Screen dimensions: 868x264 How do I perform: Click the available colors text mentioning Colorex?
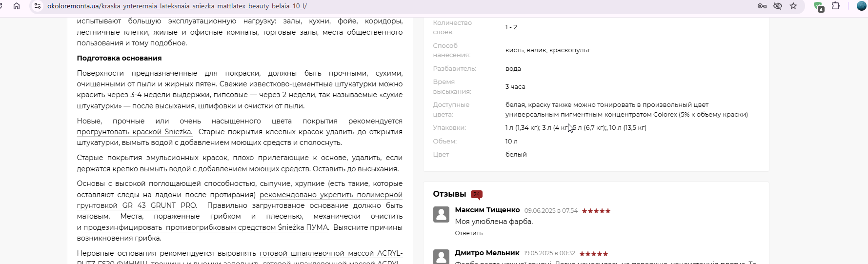[626, 110]
